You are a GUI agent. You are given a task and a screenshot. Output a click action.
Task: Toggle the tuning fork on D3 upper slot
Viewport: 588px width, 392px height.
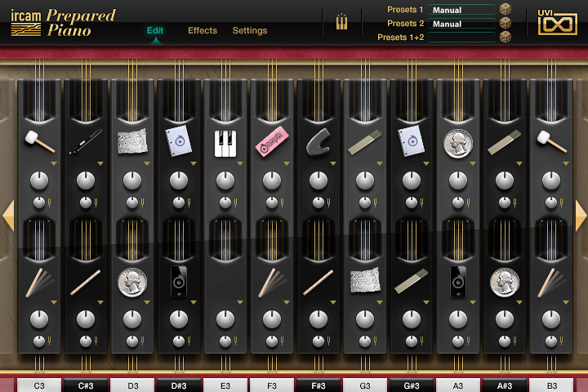coord(142,203)
